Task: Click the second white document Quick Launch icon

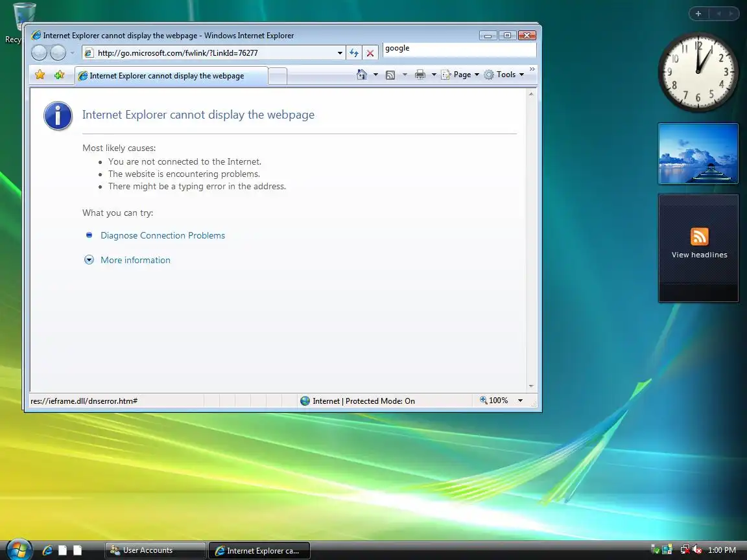Action: 78,550
